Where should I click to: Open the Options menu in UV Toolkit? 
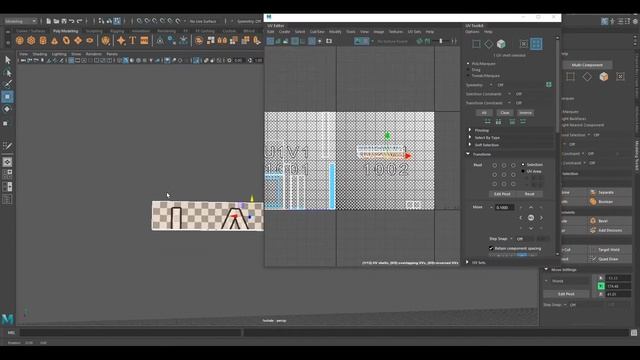coord(472,32)
